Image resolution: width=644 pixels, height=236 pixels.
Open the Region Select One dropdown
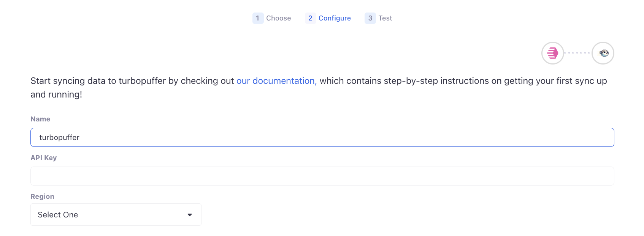[x=116, y=215]
